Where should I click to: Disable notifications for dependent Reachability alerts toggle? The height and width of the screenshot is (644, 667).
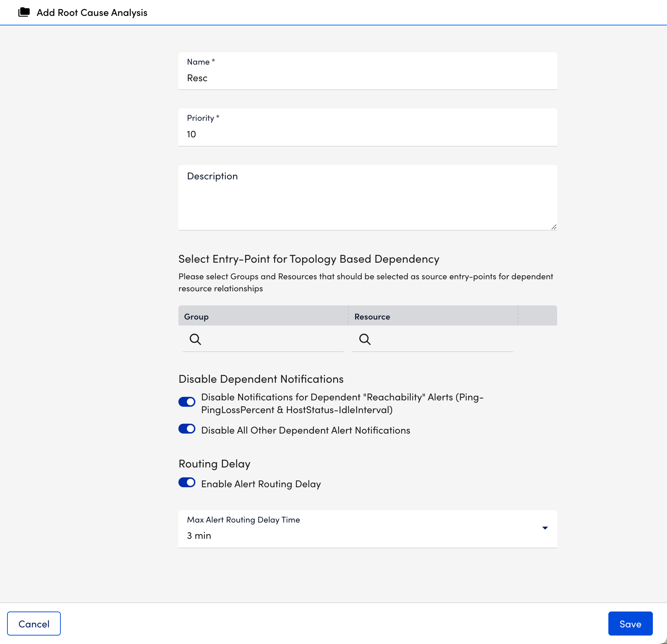(x=187, y=402)
